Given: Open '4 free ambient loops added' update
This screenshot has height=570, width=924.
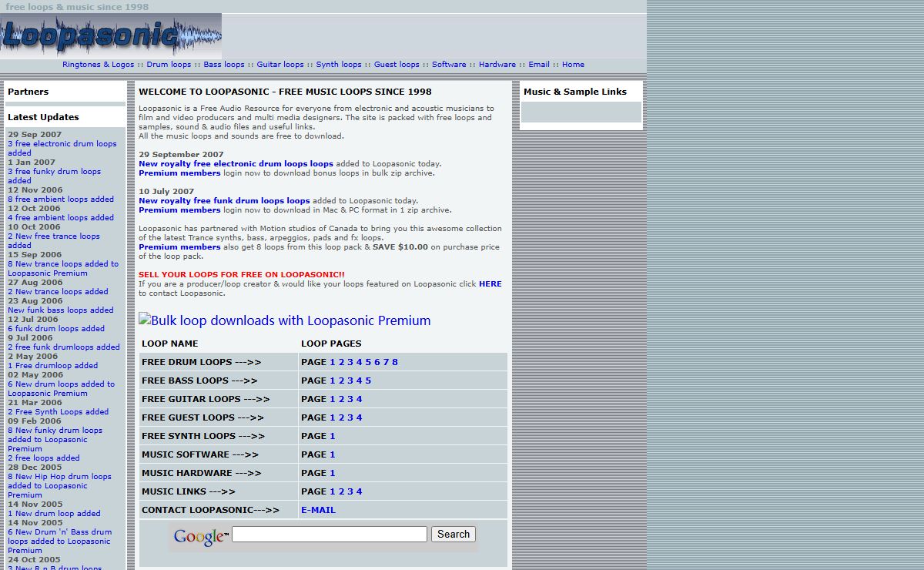Looking at the screenshot, I should pyautogui.click(x=61, y=218).
